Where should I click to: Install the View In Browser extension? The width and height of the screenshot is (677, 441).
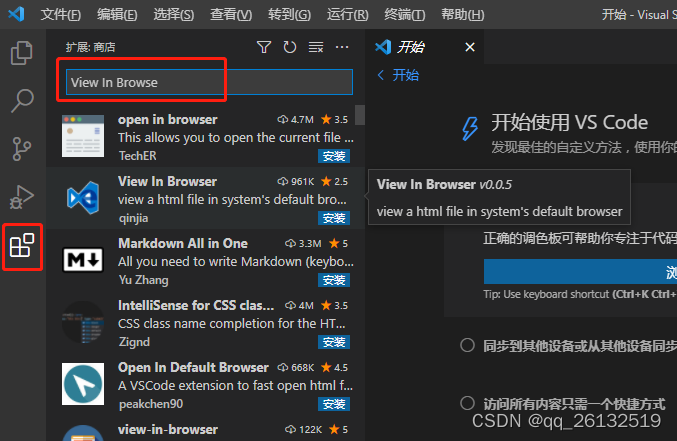(x=334, y=218)
